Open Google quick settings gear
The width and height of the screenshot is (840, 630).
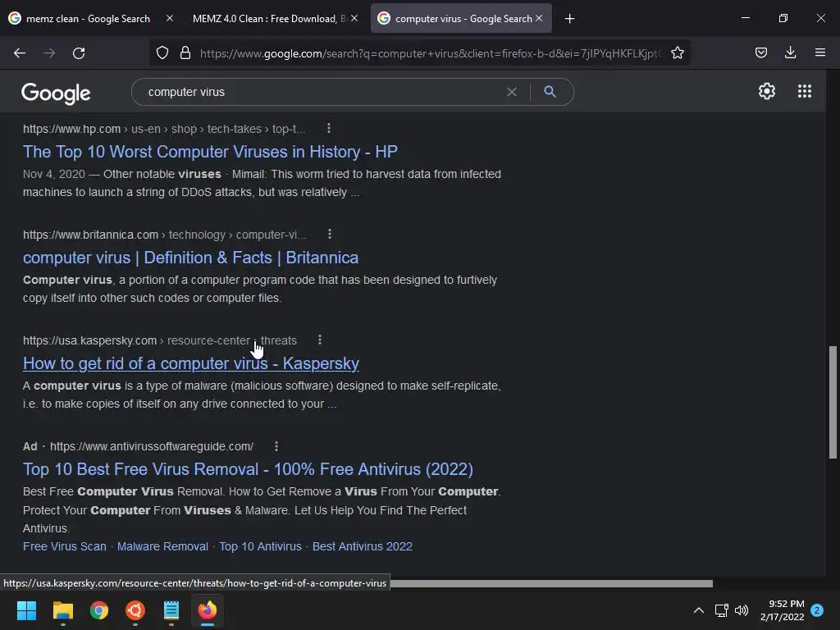[x=767, y=91]
